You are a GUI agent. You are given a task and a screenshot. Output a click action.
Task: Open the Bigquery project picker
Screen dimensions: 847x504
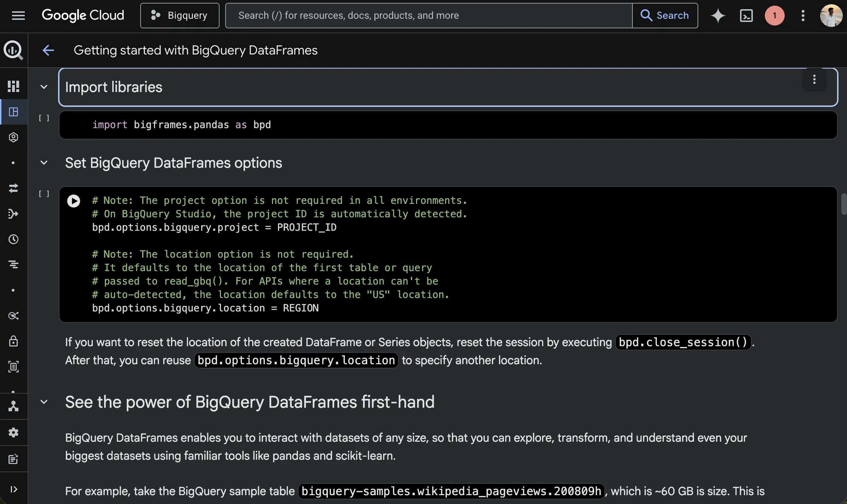click(x=180, y=16)
